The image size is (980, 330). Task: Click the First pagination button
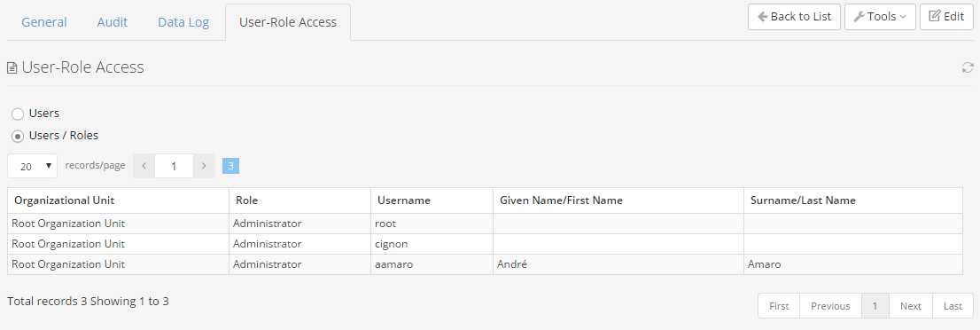pyautogui.click(x=779, y=306)
